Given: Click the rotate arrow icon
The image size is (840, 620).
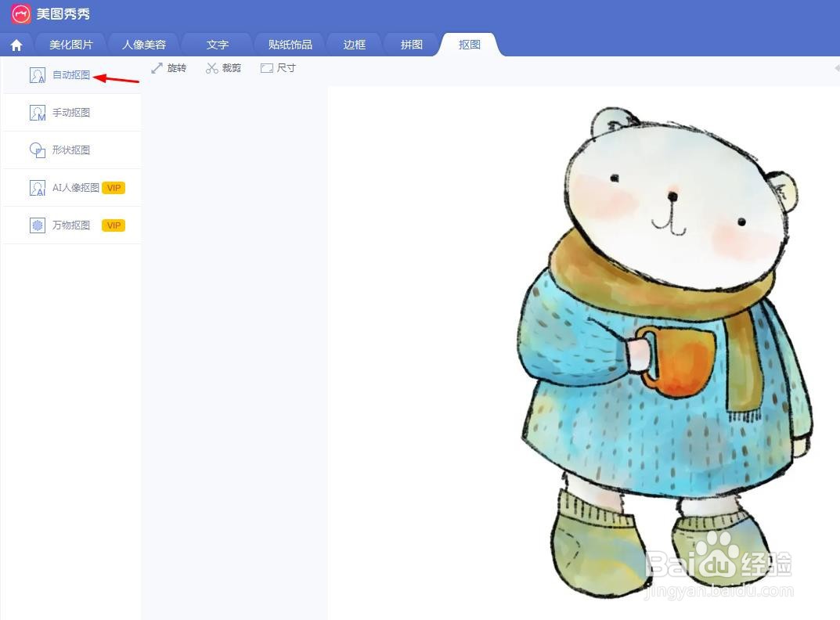Looking at the screenshot, I should coord(157,68).
